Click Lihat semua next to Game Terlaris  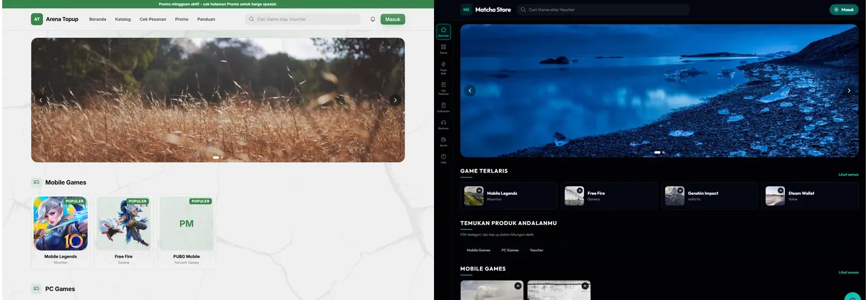[x=848, y=174]
